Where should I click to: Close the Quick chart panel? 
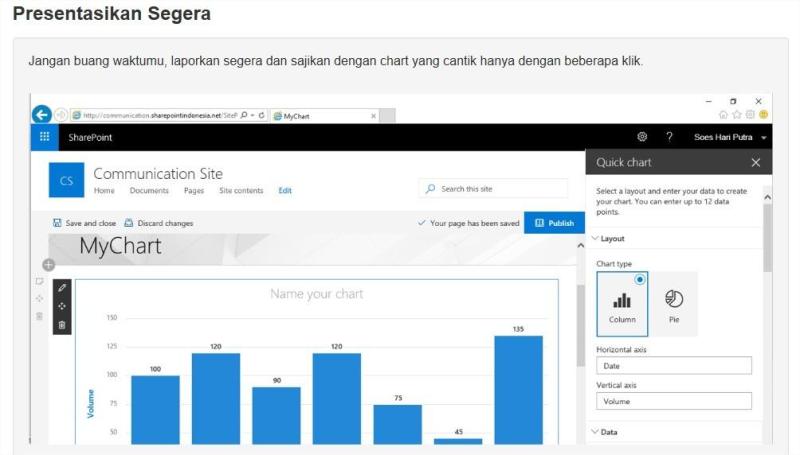tap(755, 162)
